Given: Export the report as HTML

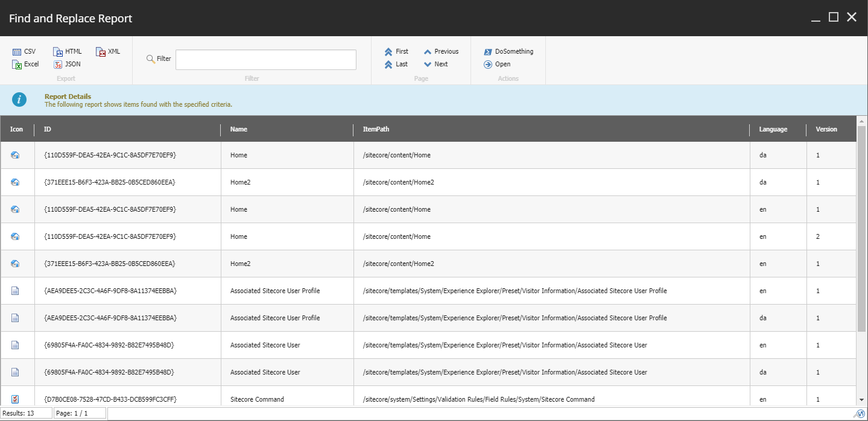Looking at the screenshot, I should tap(67, 51).
